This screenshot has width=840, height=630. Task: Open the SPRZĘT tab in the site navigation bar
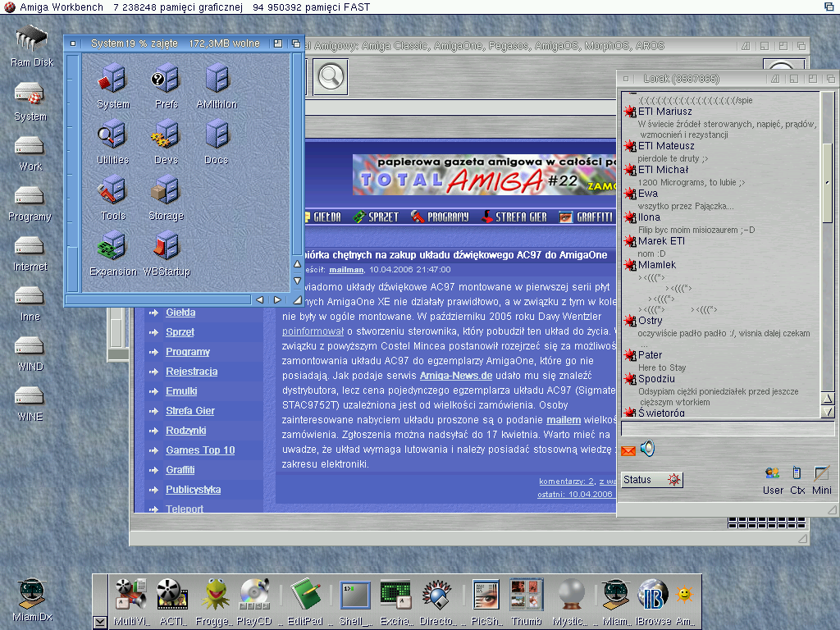tap(376, 217)
